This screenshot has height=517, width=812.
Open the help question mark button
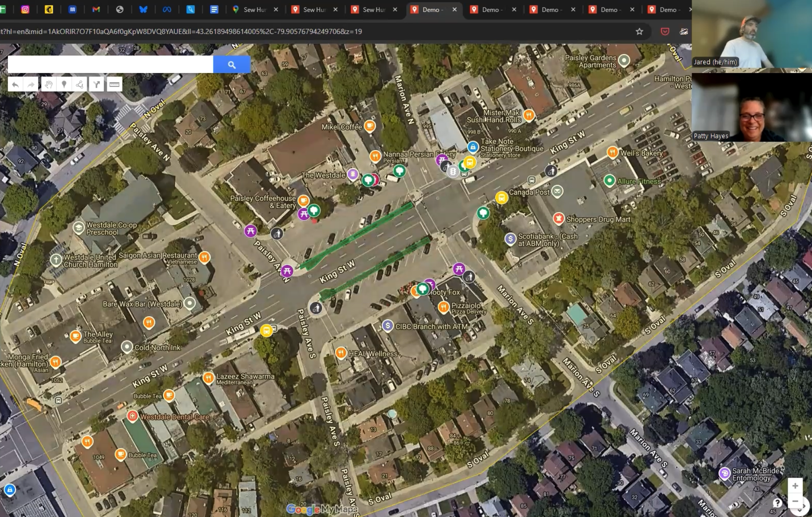777,503
